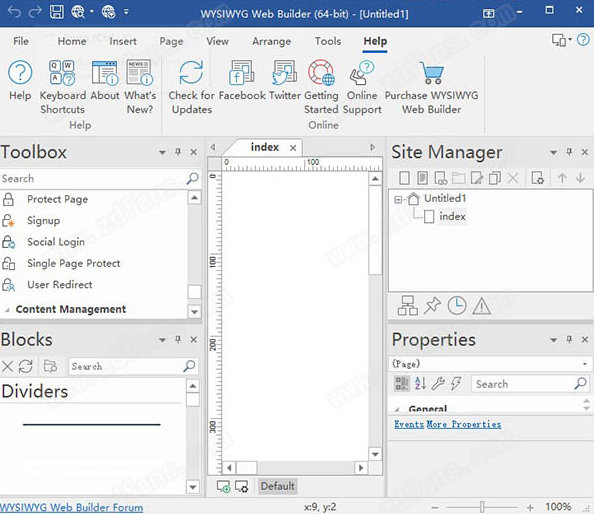The width and height of the screenshot is (594, 514).
Task: Click the warning triangle icon
Action: [x=482, y=306]
